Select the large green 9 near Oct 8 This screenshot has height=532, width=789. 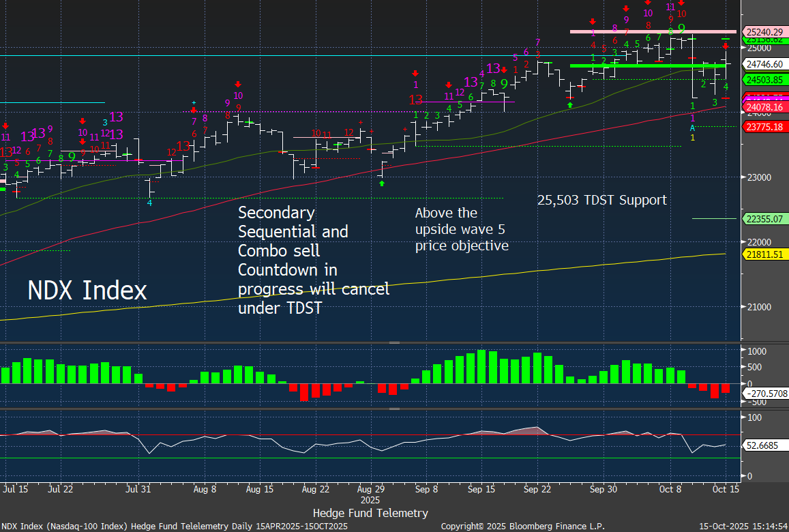pyautogui.click(x=681, y=29)
